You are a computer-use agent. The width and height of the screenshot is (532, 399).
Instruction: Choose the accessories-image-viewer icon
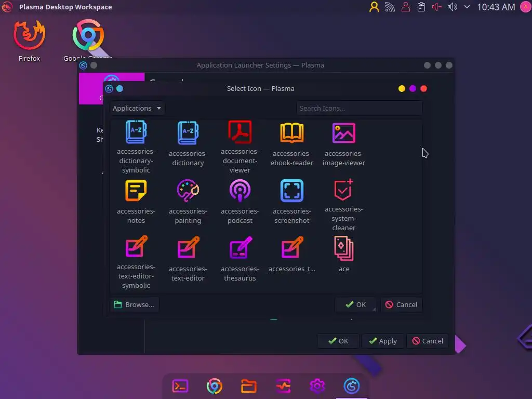pyautogui.click(x=344, y=132)
